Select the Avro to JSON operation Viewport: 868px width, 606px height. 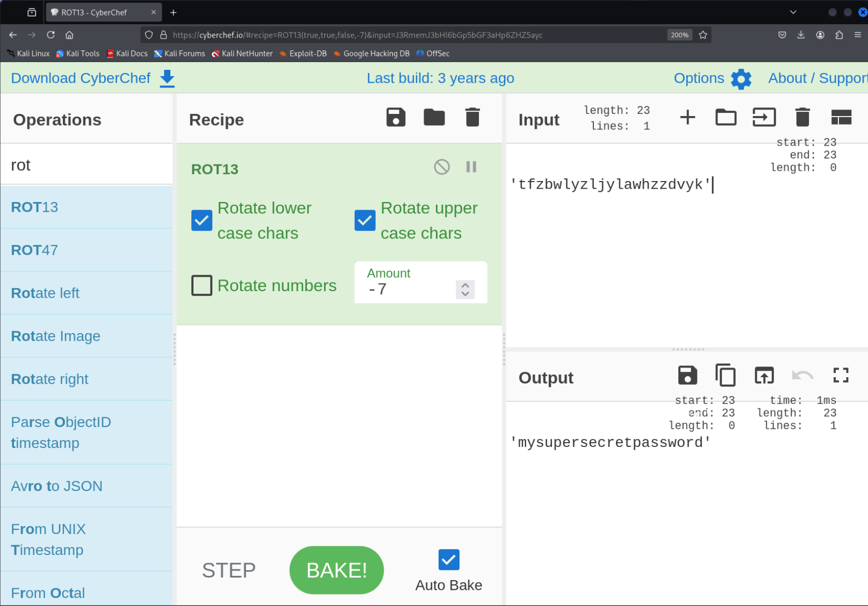[87, 486]
